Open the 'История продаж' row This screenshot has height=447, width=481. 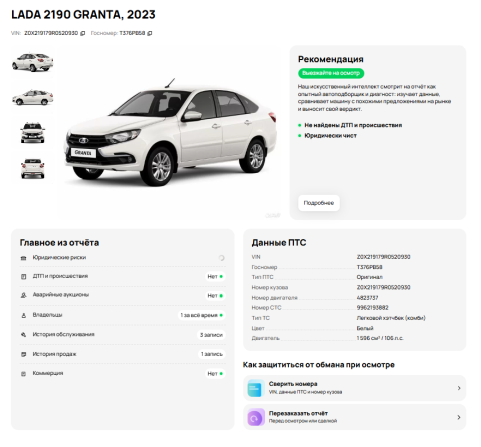click(x=123, y=354)
